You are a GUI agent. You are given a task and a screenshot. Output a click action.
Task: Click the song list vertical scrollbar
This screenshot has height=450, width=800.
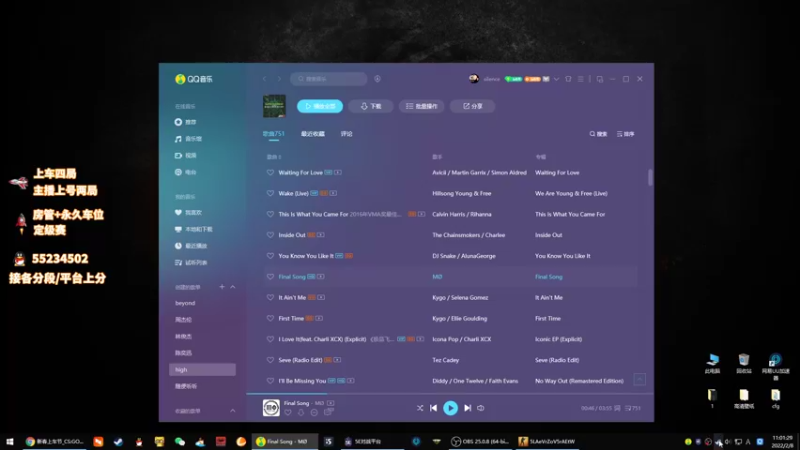[650, 178]
